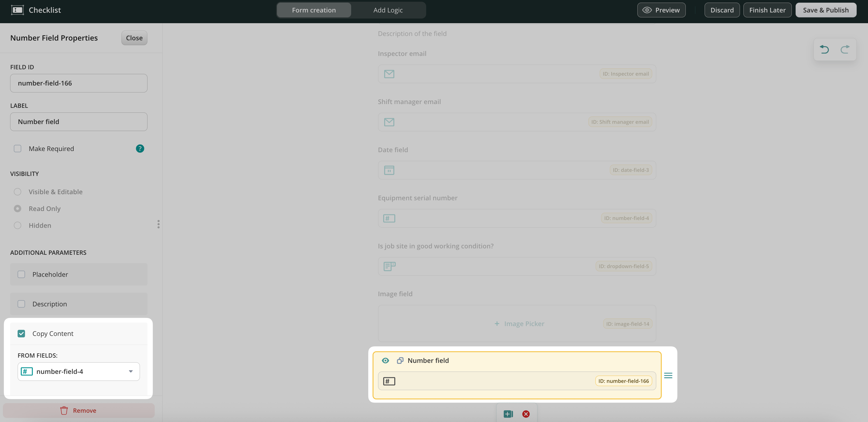
Task: Click the undo arrow icon
Action: (824, 50)
